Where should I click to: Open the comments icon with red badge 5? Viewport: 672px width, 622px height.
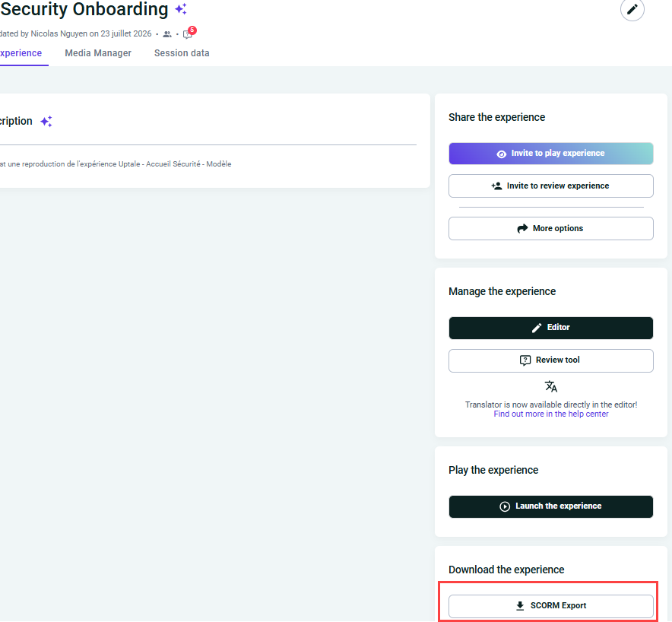tap(189, 33)
